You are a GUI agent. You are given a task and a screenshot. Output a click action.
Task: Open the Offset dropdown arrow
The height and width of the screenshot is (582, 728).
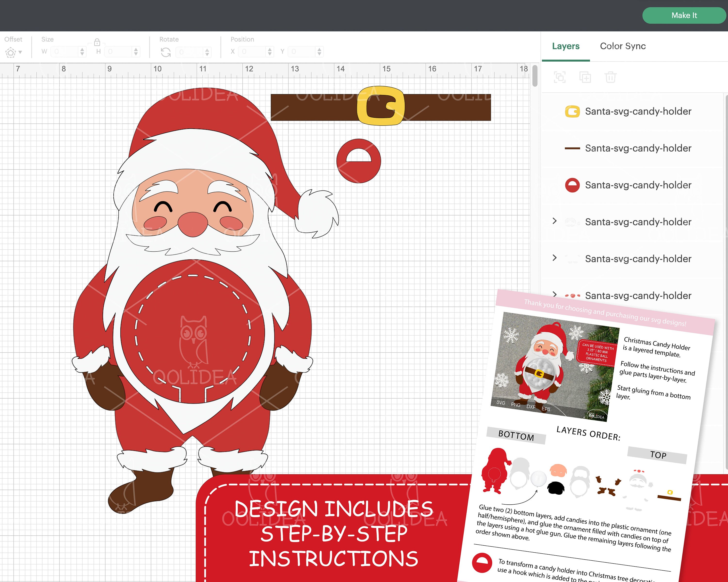(x=20, y=53)
